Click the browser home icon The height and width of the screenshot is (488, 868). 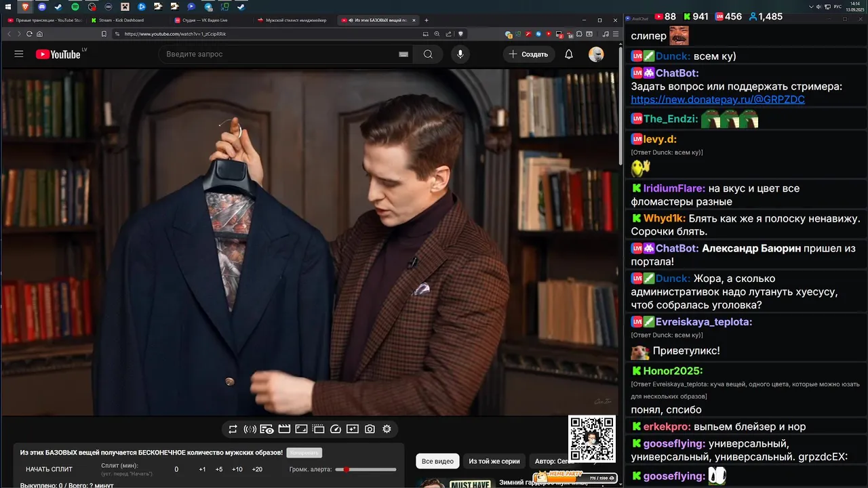[x=39, y=34]
